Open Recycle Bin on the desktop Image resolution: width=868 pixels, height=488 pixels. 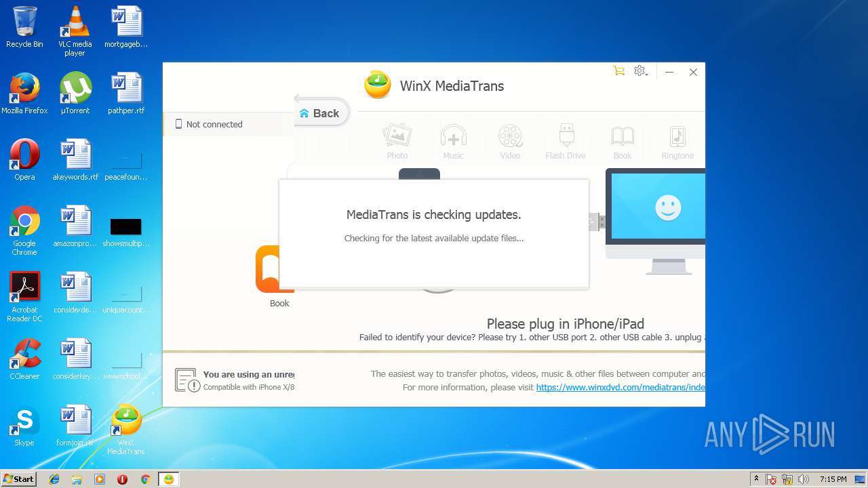[x=24, y=28]
